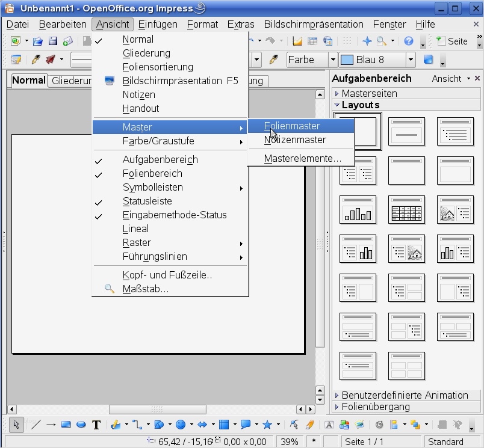Select the Line drawing tool
This screenshot has width=484, height=448.
click(x=36, y=425)
